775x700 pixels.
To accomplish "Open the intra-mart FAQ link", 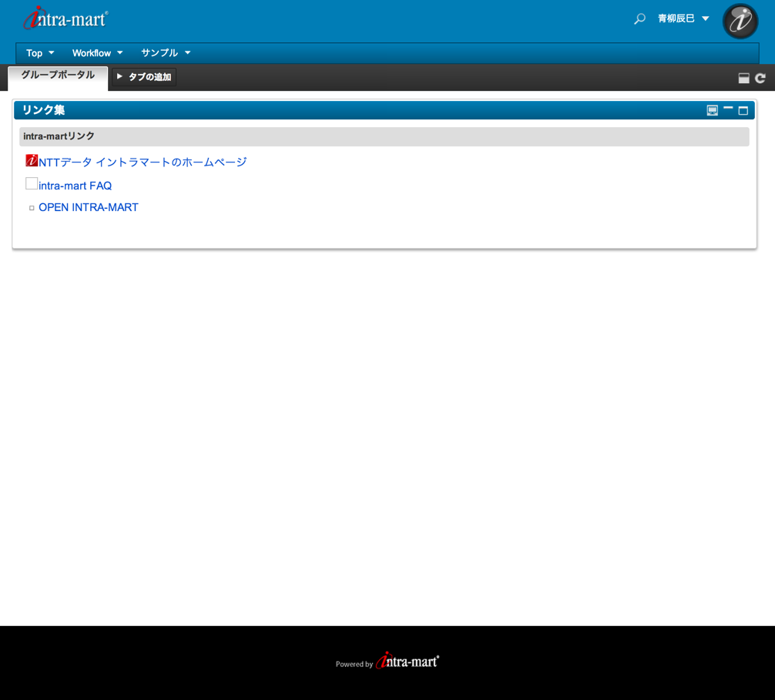I will click(x=75, y=186).
